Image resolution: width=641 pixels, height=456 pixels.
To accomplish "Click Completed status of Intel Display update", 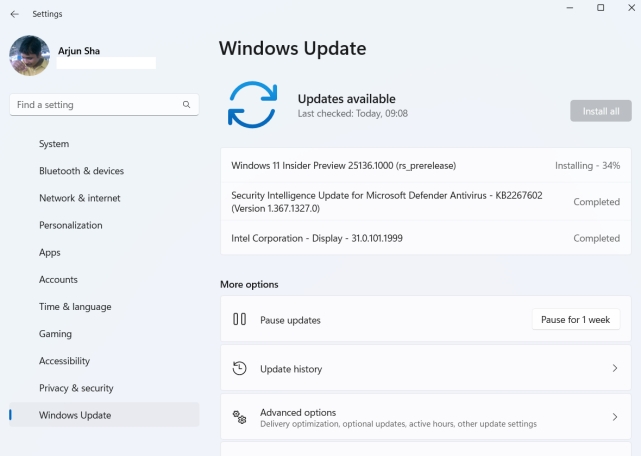I will tap(596, 238).
